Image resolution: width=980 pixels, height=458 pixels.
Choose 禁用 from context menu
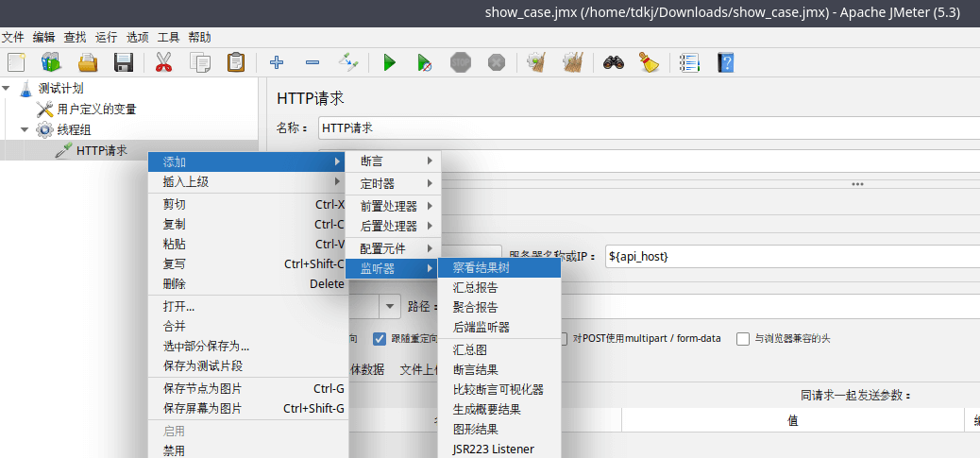pos(247,451)
